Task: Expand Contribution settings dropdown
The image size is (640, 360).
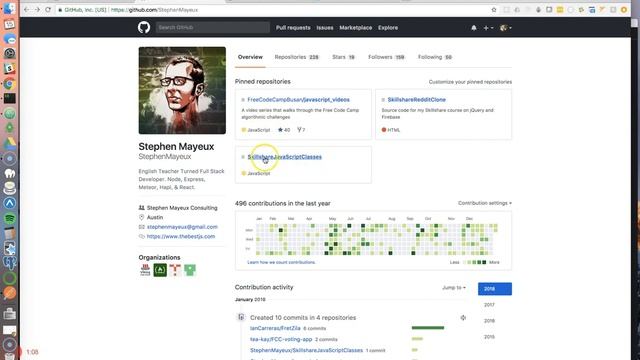Action: [484, 203]
